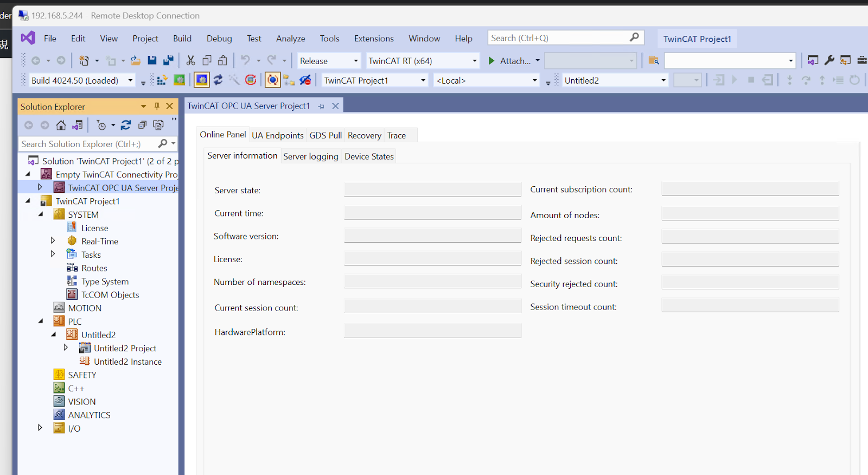
Task: Click the Paste clipboard icon
Action: click(x=223, y=61)
